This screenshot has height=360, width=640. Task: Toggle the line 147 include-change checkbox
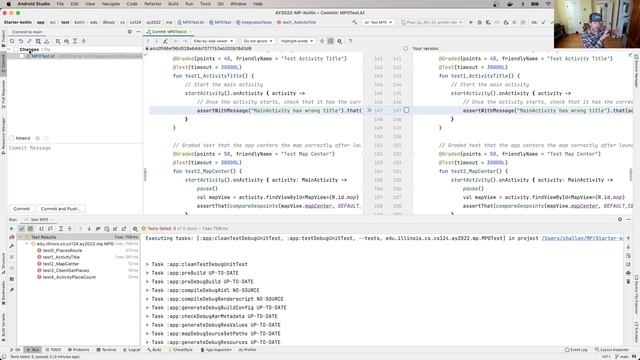(x=406, y=110)
